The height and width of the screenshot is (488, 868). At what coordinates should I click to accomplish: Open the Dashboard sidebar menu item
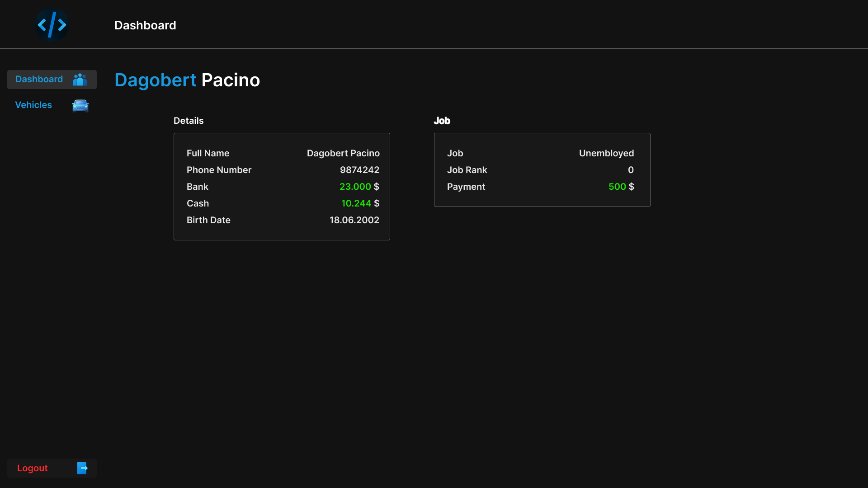click(x=39, y=80)
